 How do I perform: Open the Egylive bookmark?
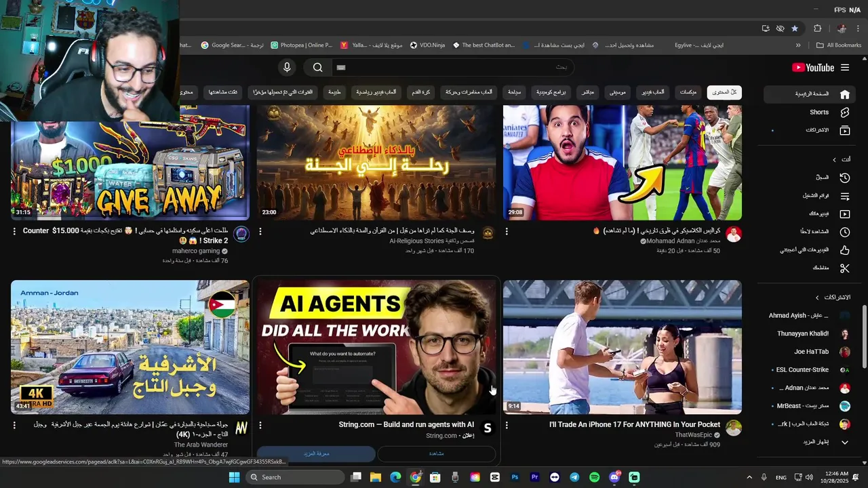(x=698, y=45)
